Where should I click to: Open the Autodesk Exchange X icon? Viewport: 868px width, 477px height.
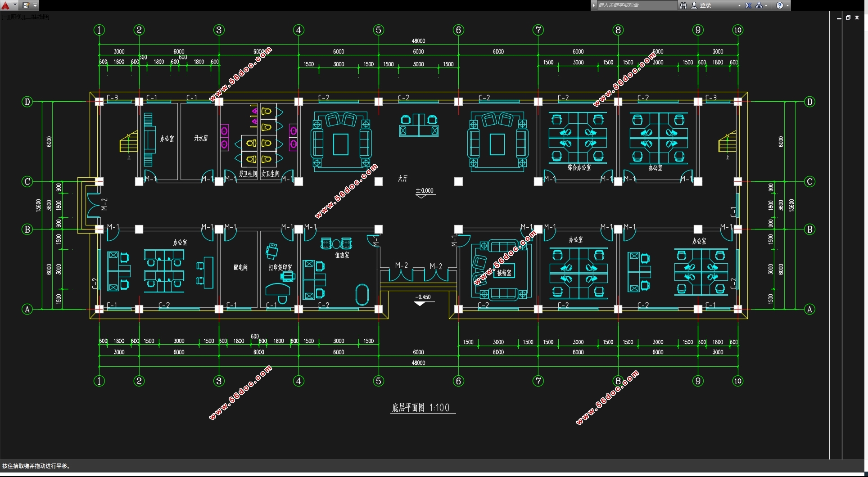pyautogui.click(x=748, y=5)
